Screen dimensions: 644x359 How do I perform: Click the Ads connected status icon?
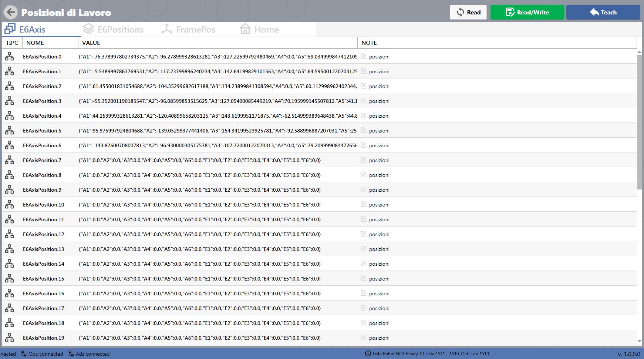click(71, 354)
